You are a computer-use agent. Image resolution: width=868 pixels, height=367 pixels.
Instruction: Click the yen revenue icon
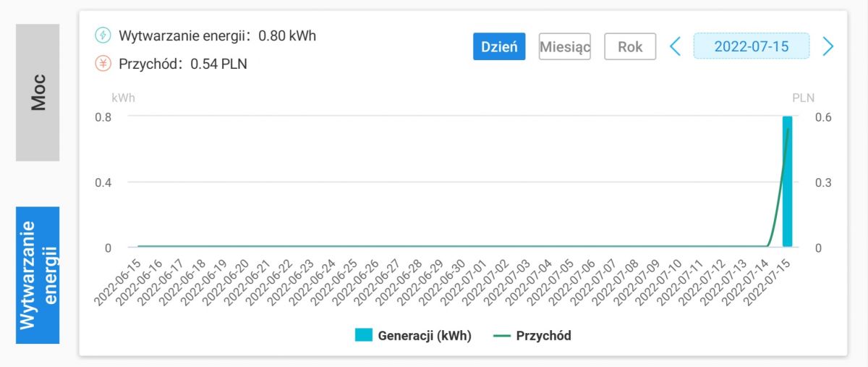pyautogui.click(x=104, y=64)
